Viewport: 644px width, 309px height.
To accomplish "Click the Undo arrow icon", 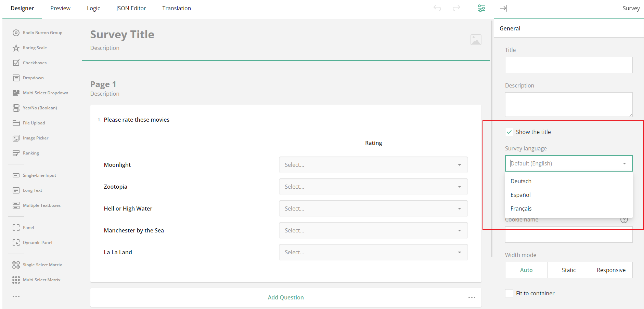I will [x=437, y=8].
